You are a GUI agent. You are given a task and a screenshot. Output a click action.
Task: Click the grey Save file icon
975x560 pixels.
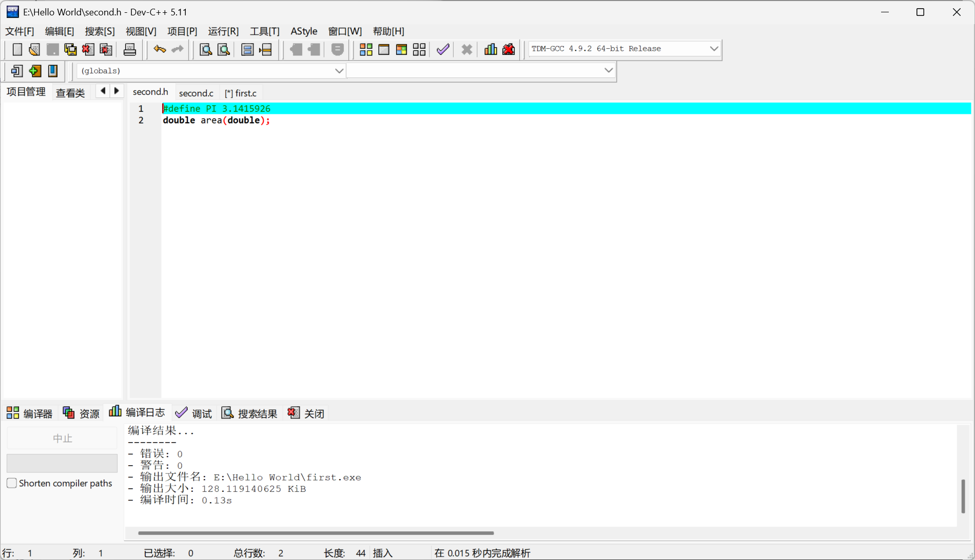point(52,49)
